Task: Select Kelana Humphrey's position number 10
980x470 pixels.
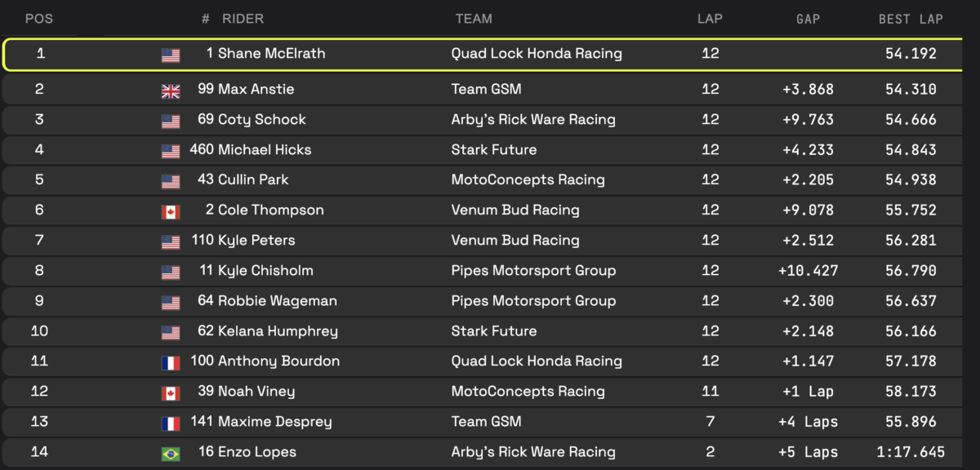Action: coord(39,331)
